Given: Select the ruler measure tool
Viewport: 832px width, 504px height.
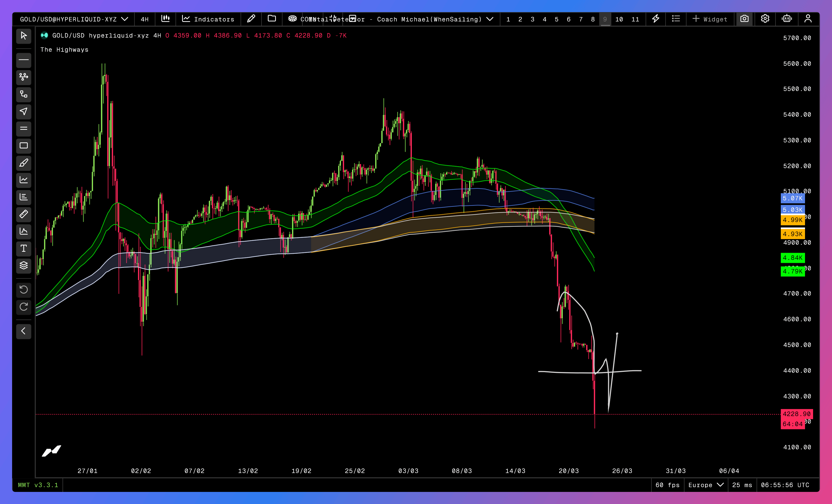Looking at the screenshot, I should coord(24,214).
